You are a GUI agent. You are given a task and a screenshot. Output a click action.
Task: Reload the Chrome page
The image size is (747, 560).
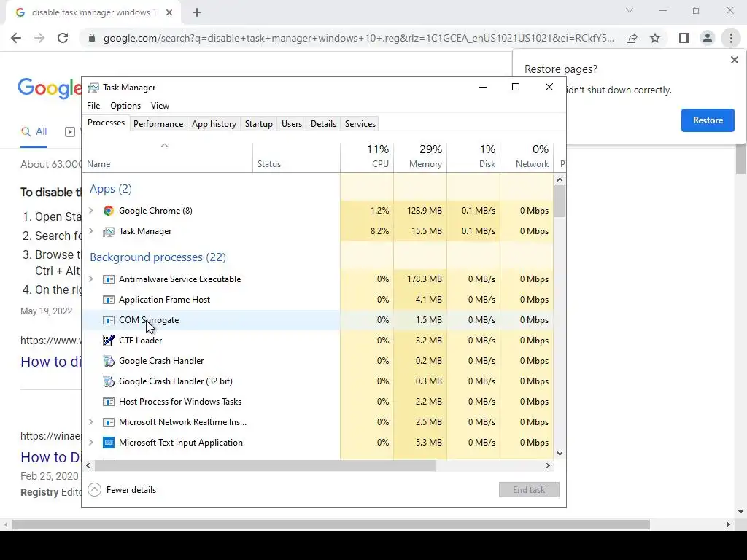[63, 38]
